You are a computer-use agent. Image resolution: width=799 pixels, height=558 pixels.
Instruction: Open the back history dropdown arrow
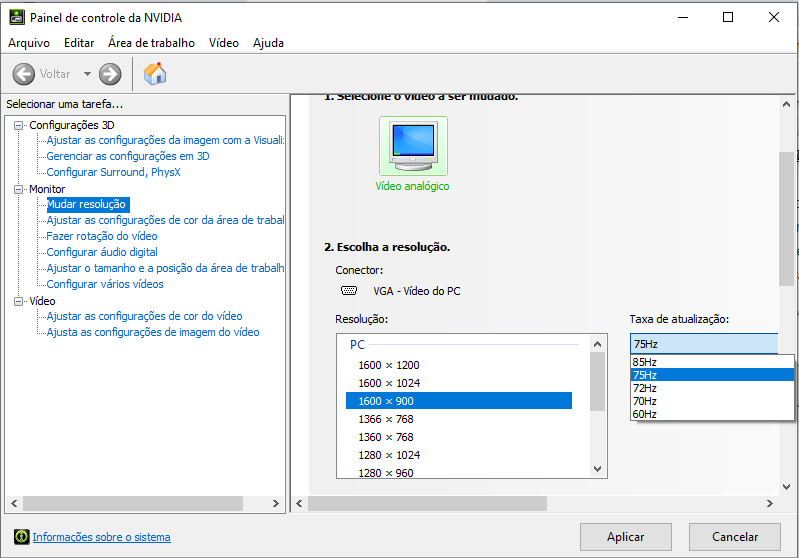point(88,74)
